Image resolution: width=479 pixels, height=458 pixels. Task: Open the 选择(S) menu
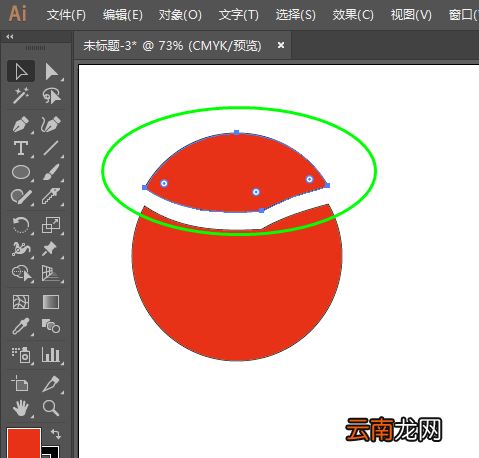(295, 15)
